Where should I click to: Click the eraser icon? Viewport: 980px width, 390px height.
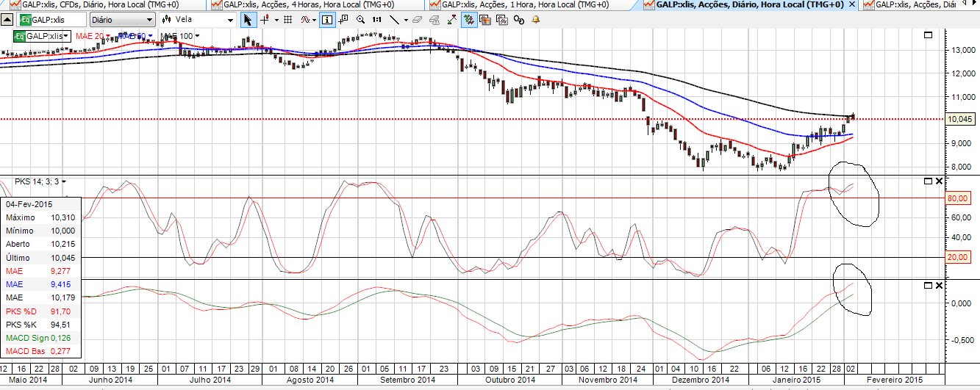click(x=417, y=20)
